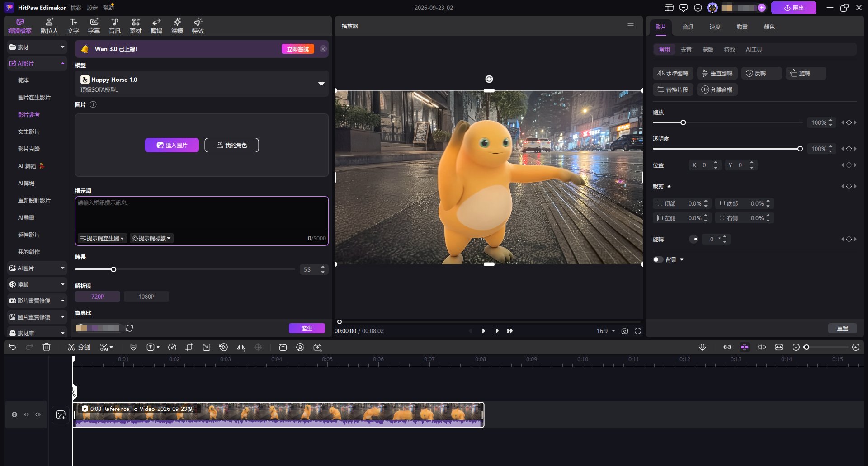Image resolution: width=868 pixels, height=466 pixels.
Task: Click into the 提示詞 prompt text area
Action: pyautogui.click(x=202, y=214)
